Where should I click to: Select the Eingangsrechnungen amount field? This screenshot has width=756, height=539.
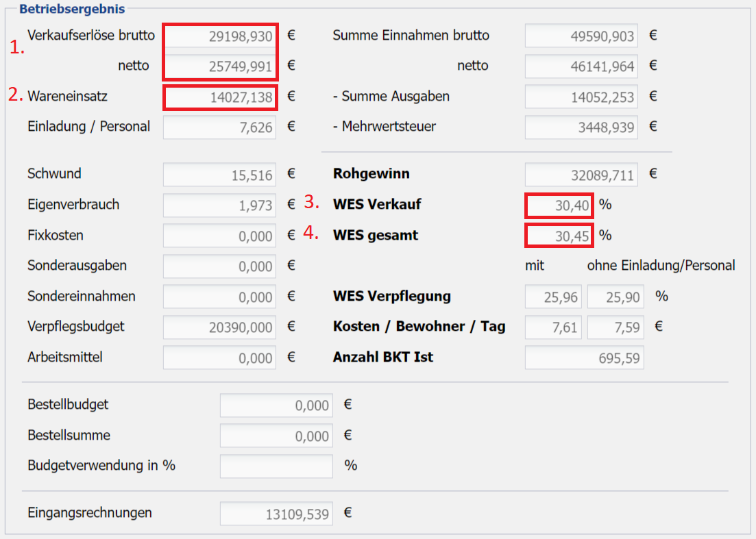click(276, 514)
